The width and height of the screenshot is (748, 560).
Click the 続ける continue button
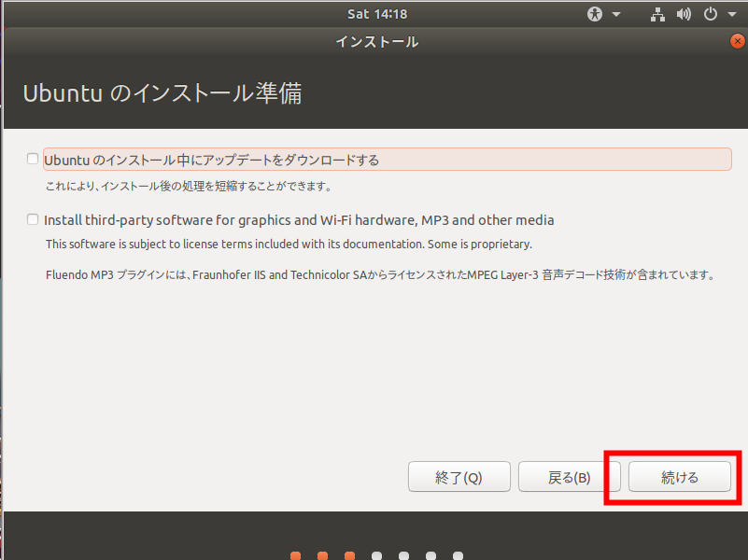point(679,476)
